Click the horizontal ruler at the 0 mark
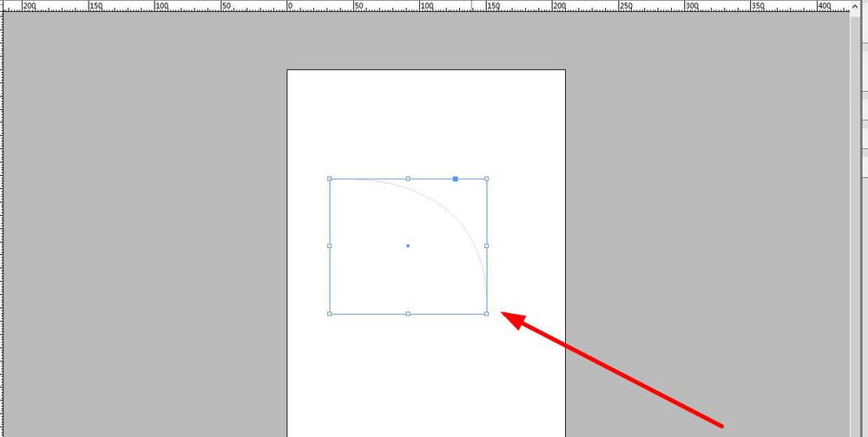 [289, 5]
